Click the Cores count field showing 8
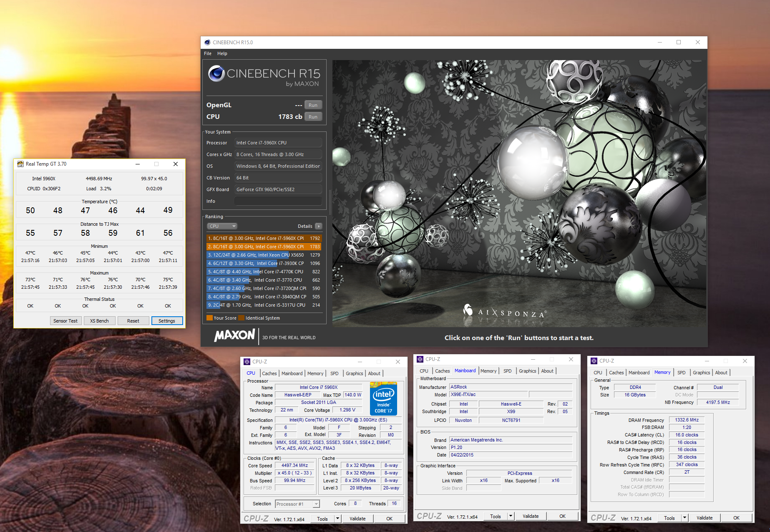The image size is (770, 532). (x=355, y=503)
